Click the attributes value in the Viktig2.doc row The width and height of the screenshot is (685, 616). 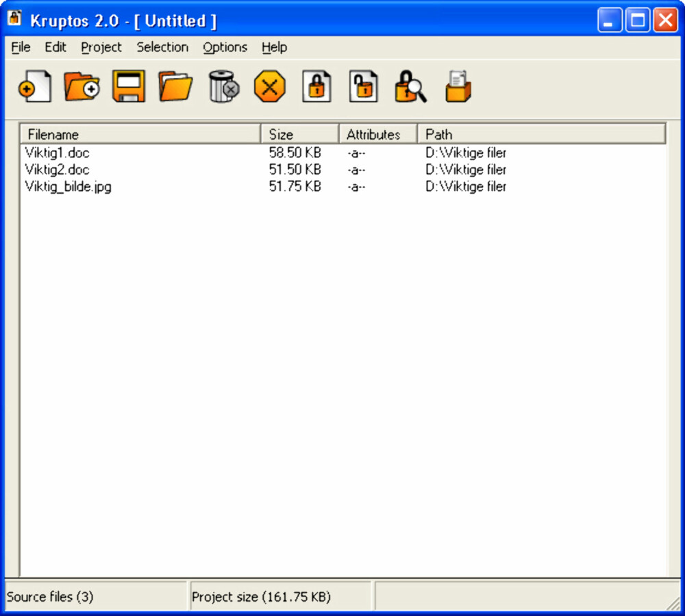coord(356,170)
